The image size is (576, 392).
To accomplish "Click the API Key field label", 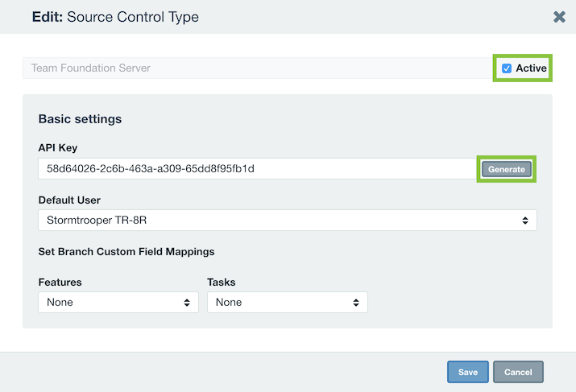I will (58, 147).
